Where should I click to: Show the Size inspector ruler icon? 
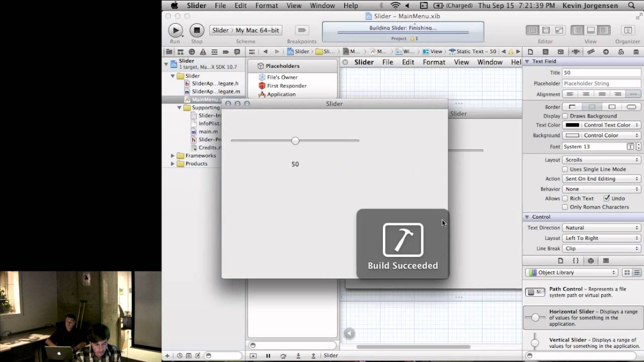coord(591,52)
